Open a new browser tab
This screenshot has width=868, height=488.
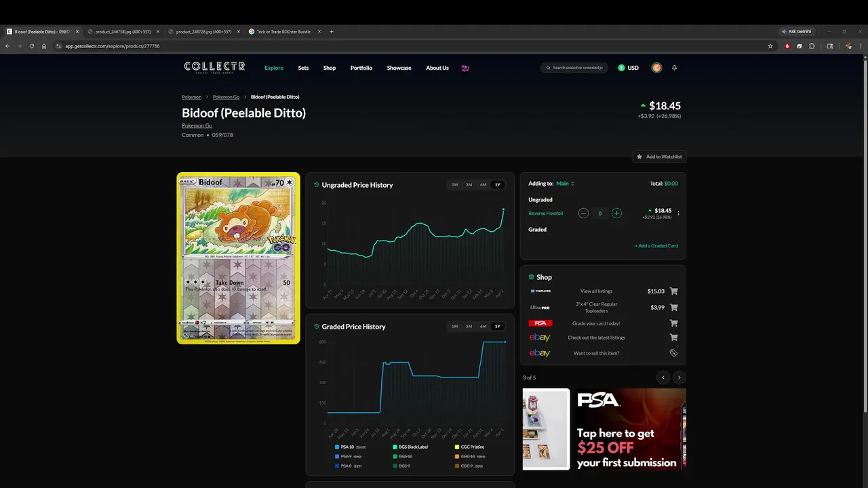click(332, 31)
